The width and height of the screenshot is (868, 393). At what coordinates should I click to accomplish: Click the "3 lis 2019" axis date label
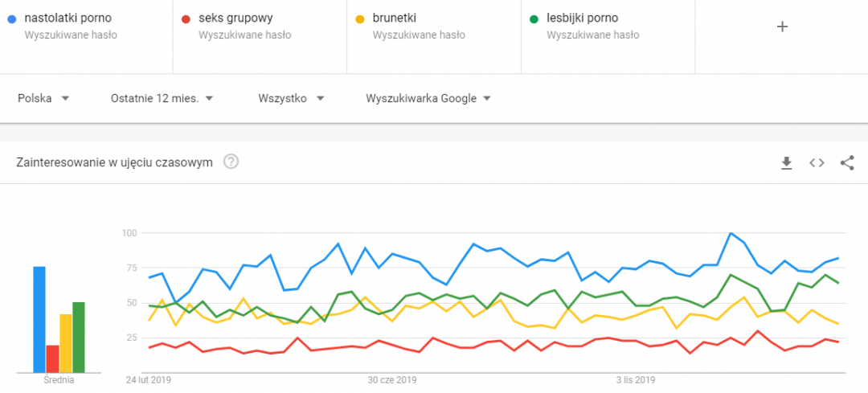click(x=637, y=379)
